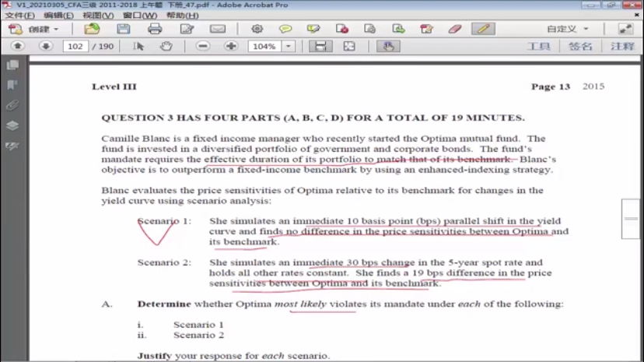The height and width of the screenshot is (362, 644).
Task: Show page thumbnails panel
Action: click(12, 65)
